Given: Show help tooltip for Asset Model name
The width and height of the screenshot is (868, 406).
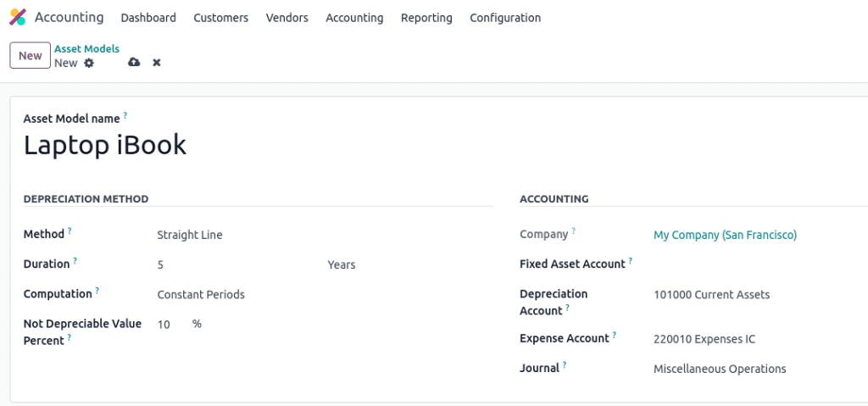Looking at the screenshot, I should point(125,115).
